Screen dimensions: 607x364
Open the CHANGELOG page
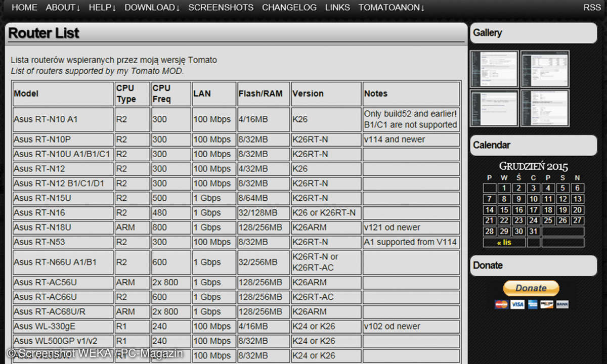pyautogui.click(x=289, y=8)
